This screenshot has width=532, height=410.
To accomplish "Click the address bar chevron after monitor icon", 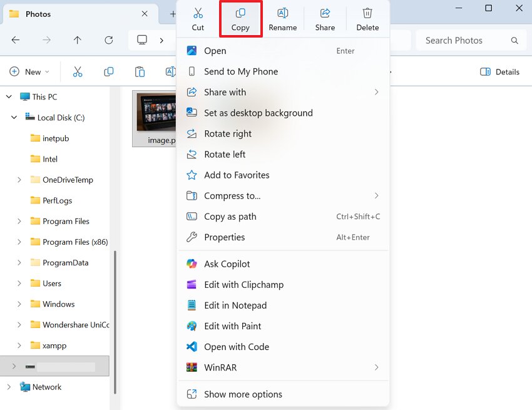I will (x=161, y=41).
